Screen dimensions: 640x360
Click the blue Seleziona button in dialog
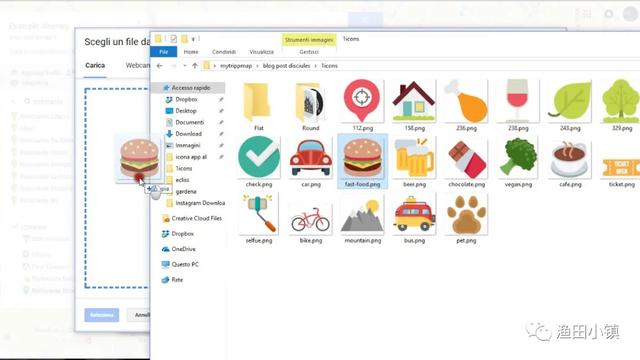(102, 315)
